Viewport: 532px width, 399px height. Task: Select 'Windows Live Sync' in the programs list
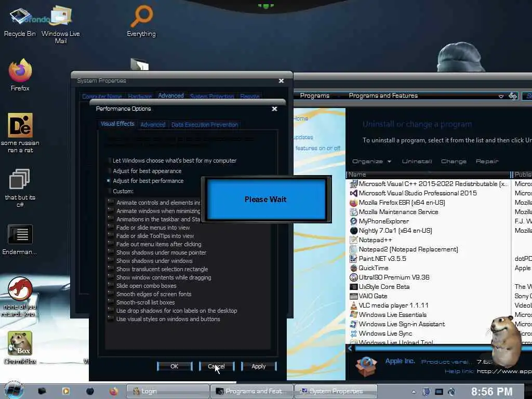428,333
